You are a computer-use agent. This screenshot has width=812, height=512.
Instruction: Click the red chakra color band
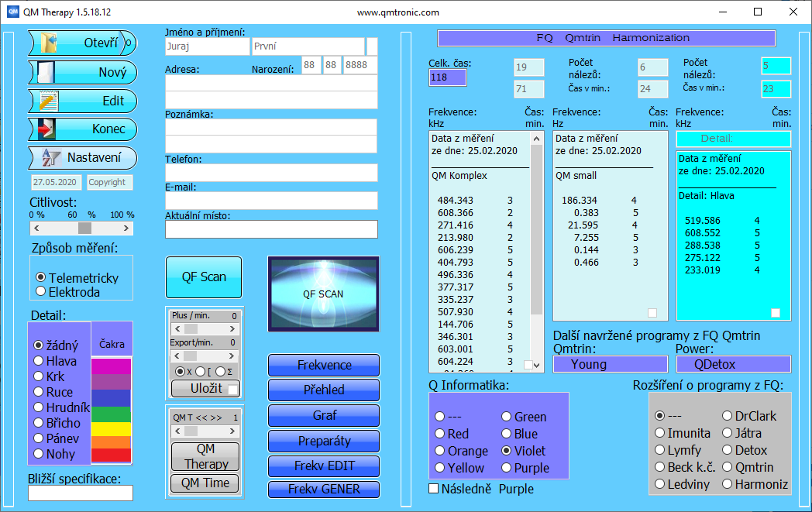111,455
